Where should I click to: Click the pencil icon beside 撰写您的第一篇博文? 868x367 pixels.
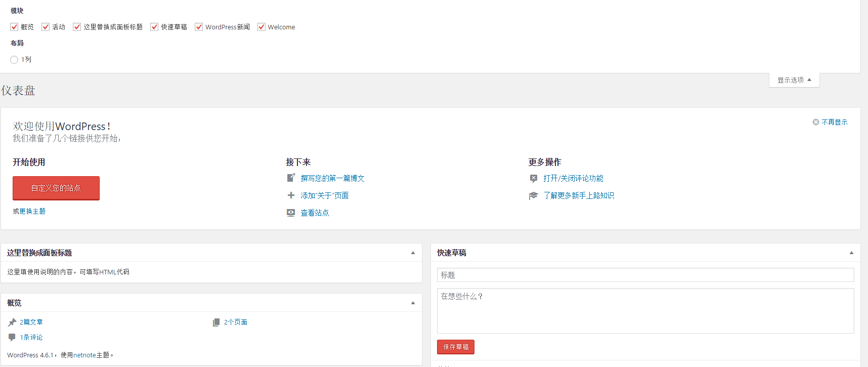tap(291, 178)
